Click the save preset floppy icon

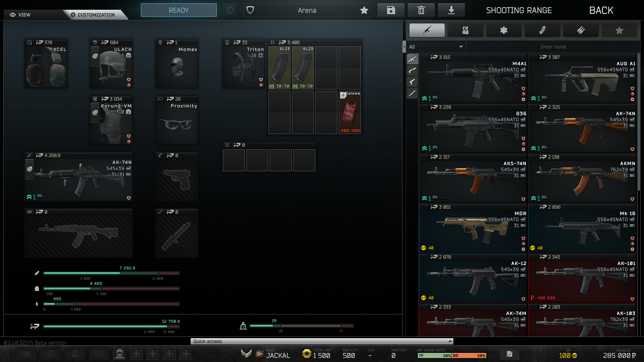(x=391, y=10)
